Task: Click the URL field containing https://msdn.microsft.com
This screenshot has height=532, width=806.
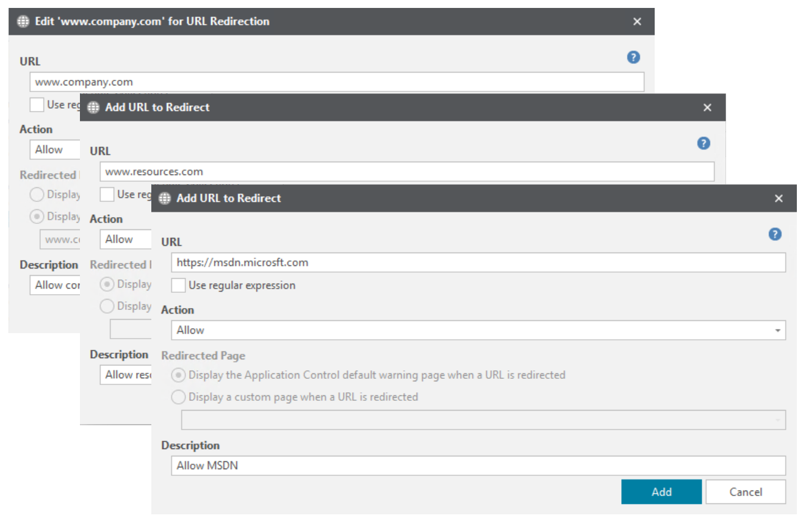Action: tap(478, 263)
